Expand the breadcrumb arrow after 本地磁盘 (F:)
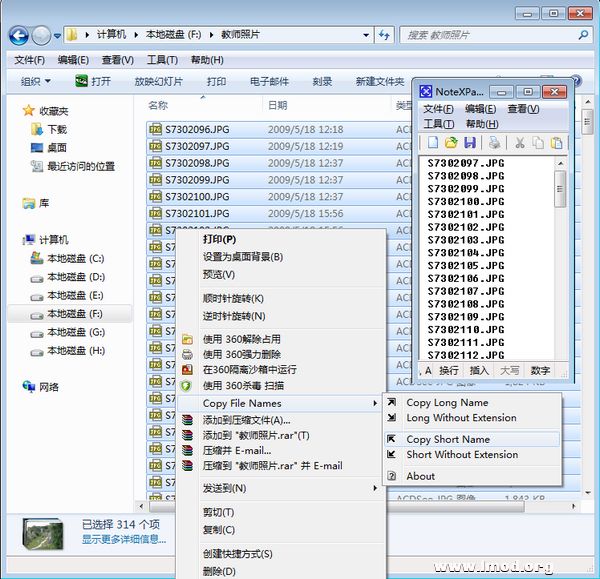The image size is (600, 579). 211,35
